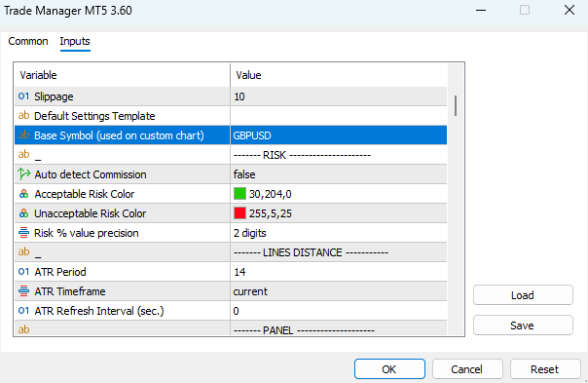
Task: Edit the empty Default Settings Template value
Action: click(x=339, y=116)
